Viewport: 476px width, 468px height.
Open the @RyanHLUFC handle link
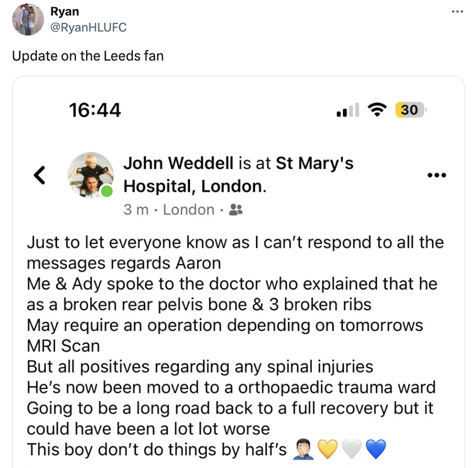(88, 27)
